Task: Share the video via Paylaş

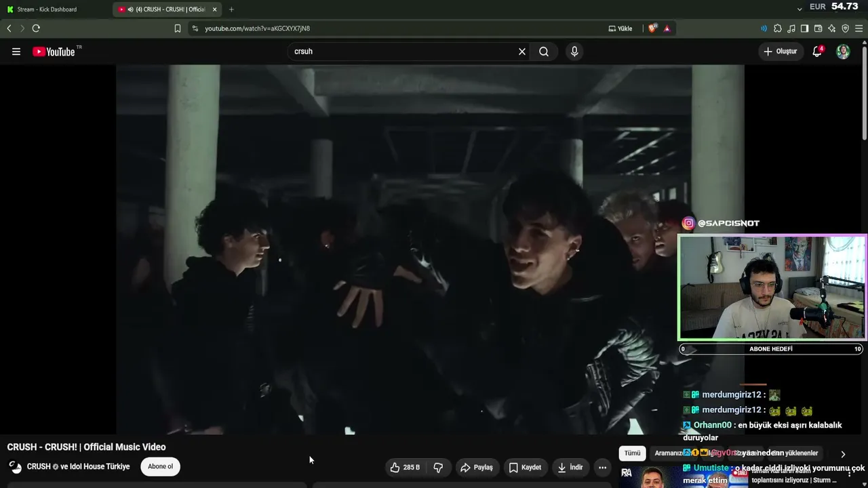Action: coord(477,468)
